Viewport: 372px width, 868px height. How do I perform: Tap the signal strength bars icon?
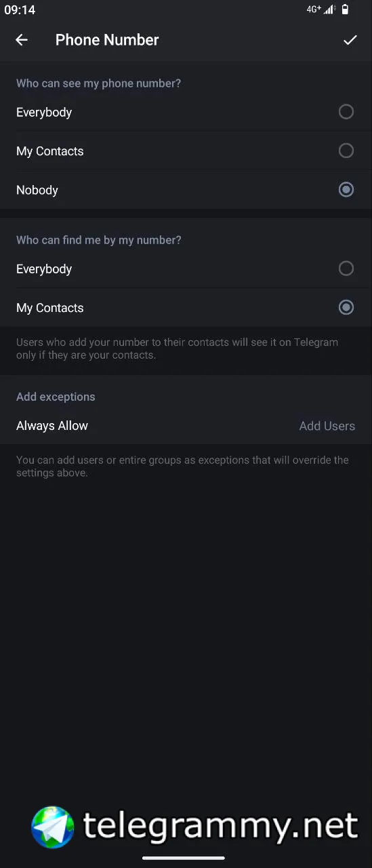coord(329,9)
